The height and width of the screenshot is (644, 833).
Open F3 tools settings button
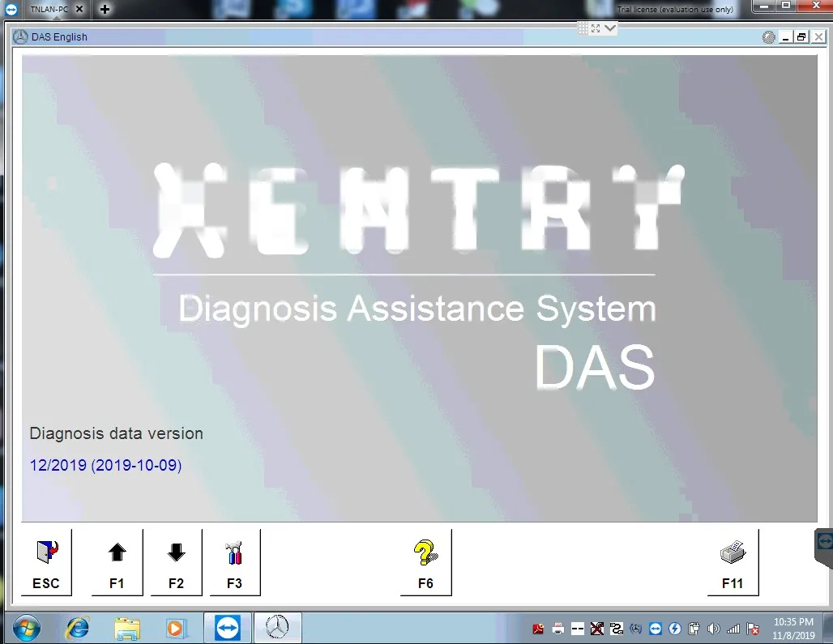point(234,561)
